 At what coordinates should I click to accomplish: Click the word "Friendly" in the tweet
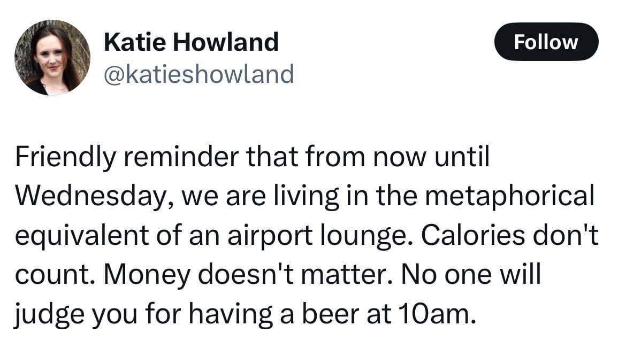click(65, 158)
